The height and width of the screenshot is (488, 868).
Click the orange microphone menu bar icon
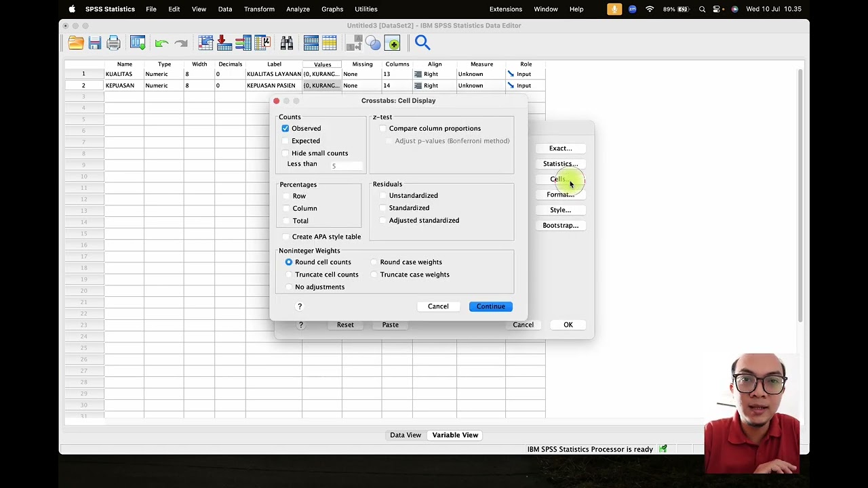click(614, 9)
